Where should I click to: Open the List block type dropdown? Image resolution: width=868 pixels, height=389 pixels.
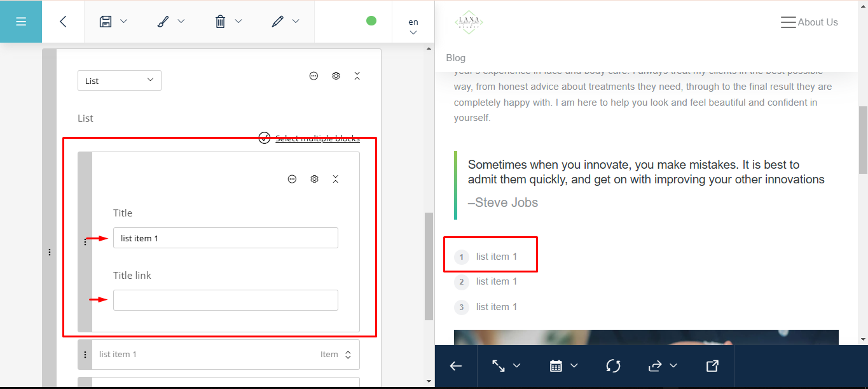point(120,81)
